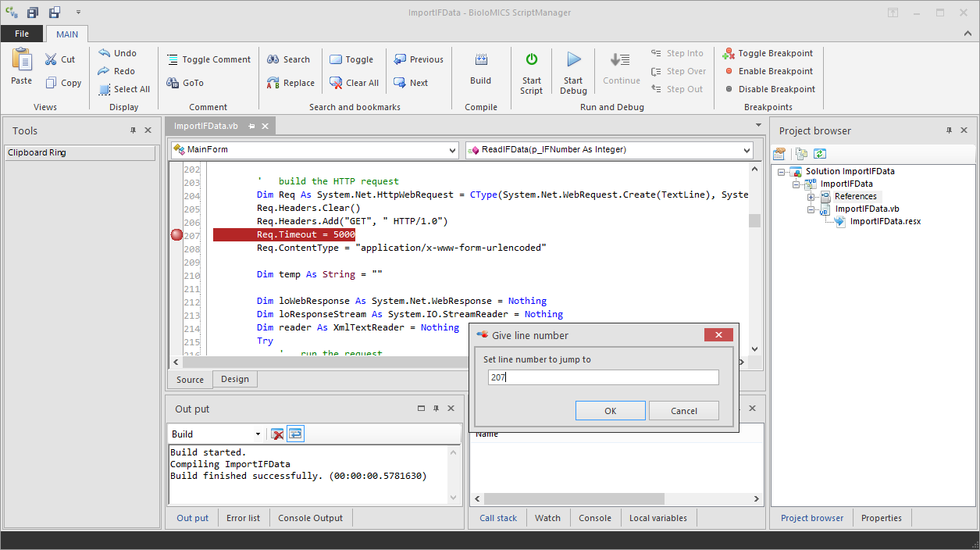Pin the Out put panel
This screenshot has width=980, height=550.
pyautogui.click(x=437, y=409)
